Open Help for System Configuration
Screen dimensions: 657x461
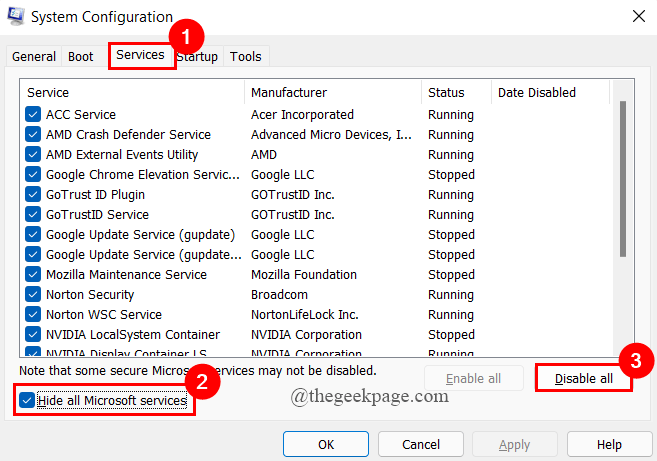609,444
